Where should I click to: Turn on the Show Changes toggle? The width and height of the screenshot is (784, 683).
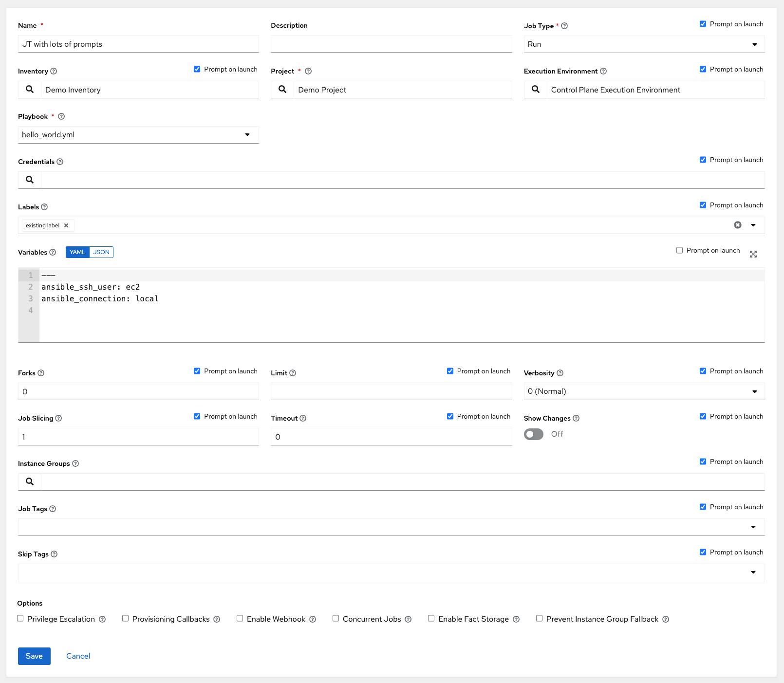[533, 434]
